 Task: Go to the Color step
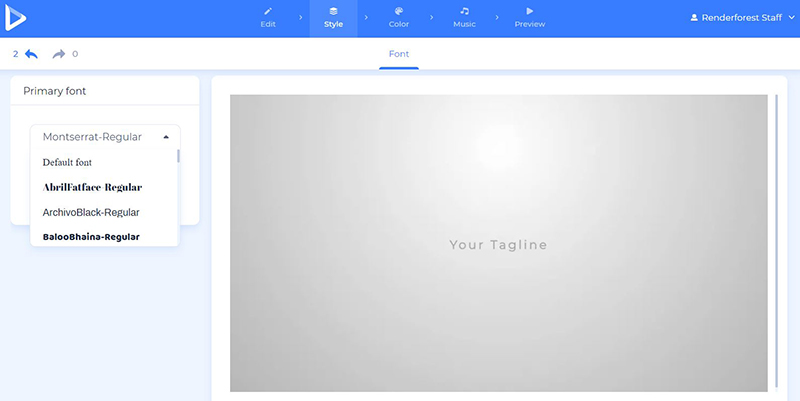click(x=398, y=18)
